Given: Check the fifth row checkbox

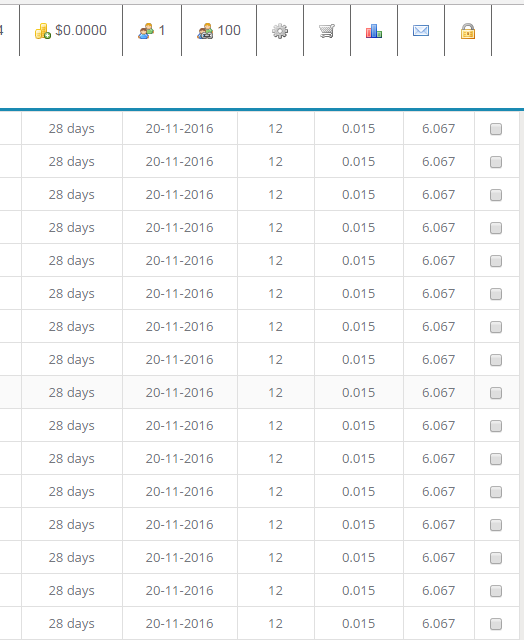Looking at the screenshot, I should tap(496, 261).
